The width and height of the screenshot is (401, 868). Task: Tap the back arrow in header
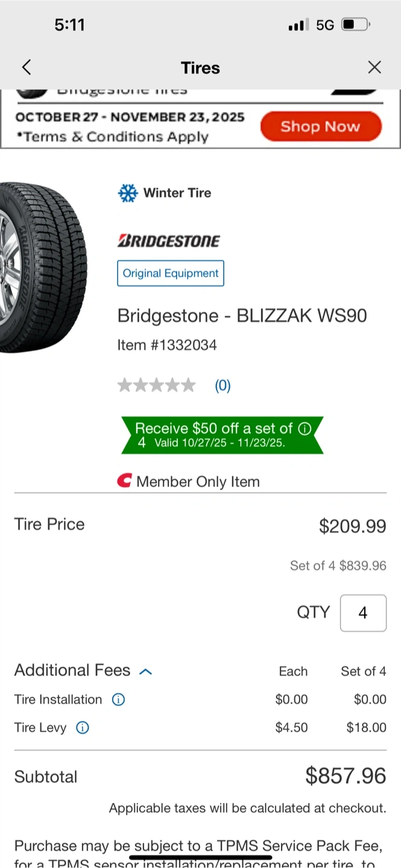click(27, 68)
